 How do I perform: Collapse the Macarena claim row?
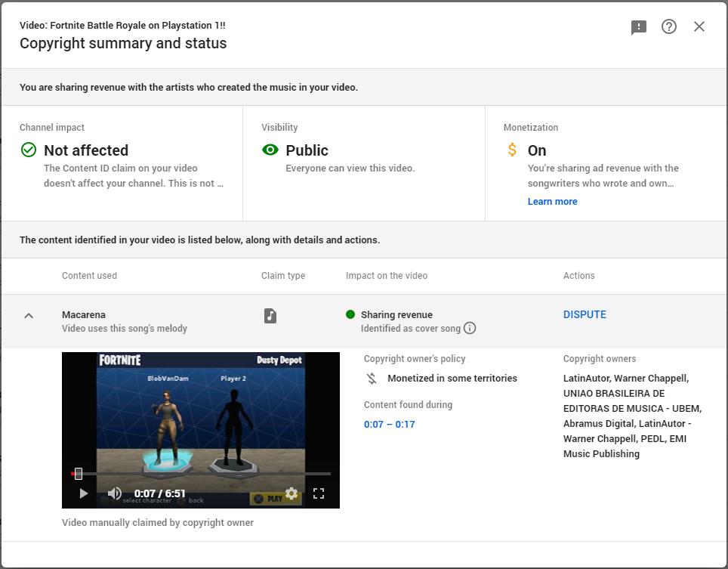(x=29, y=316)
